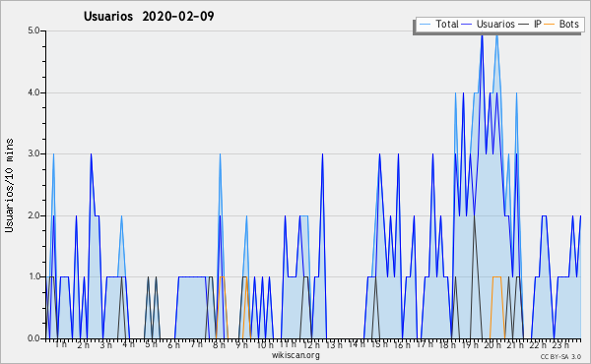The image size is (591, 364).
Task: Click the '1 h' x-axis label
Action: 61,344
